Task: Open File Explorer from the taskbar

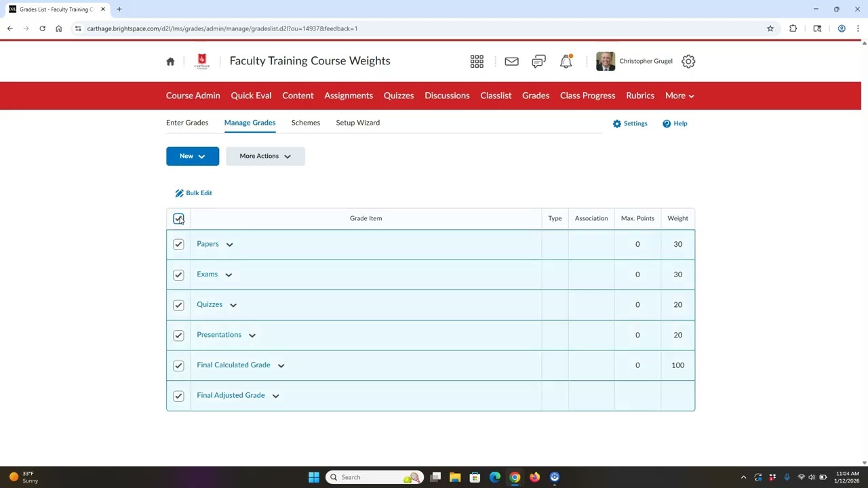Action: [x=455, y=477]
